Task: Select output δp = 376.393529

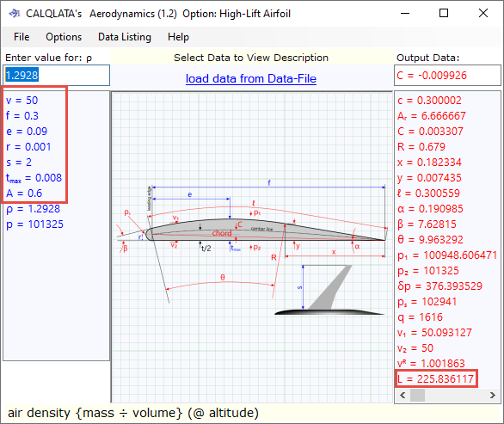Action: (440, 286)
